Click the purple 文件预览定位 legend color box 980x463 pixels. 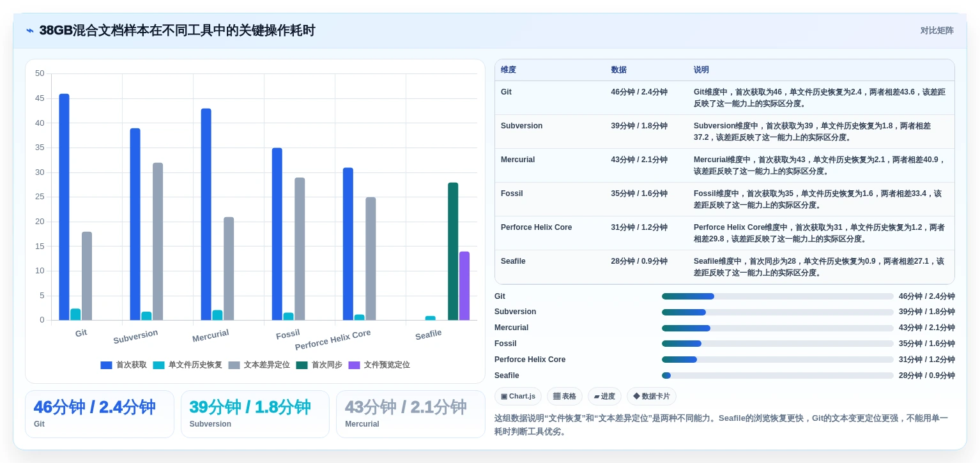click(355, 365)
